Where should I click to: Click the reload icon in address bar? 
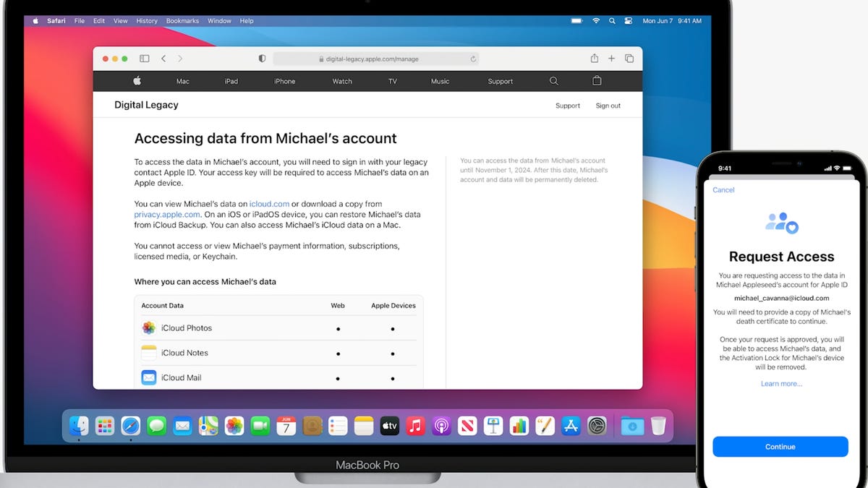[x=473, y=59]
